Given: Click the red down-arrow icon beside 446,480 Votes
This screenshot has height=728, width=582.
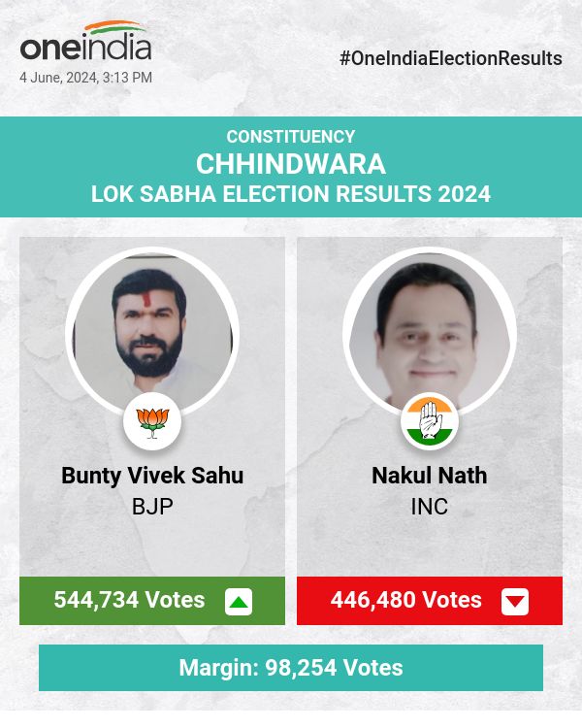Looking at the screenshot, I should point(515,602).
